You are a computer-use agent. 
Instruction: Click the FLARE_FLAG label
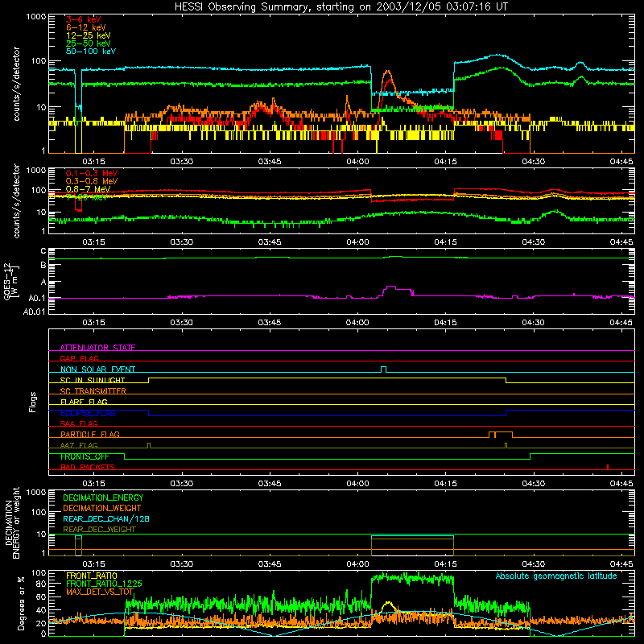pyautogui.click(x=84, y=402)
